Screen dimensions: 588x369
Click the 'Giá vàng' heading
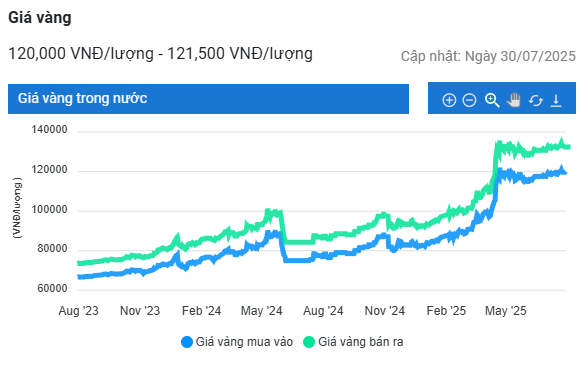pos(40,18)
